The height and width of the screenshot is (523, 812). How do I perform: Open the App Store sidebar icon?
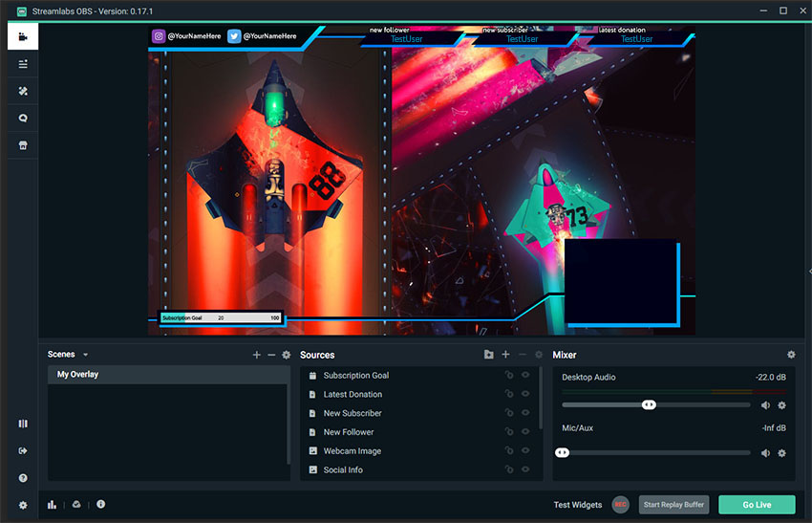[23, 145]
